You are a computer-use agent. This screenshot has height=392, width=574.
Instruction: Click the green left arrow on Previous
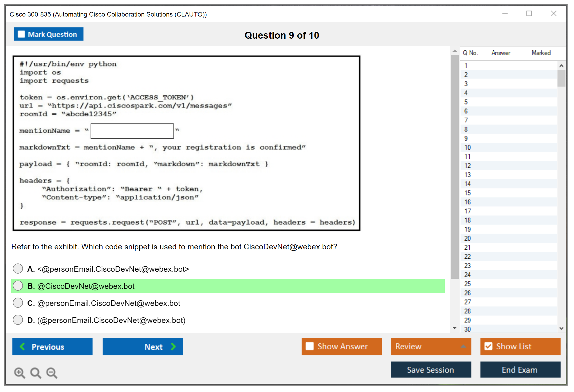[23, 346]
